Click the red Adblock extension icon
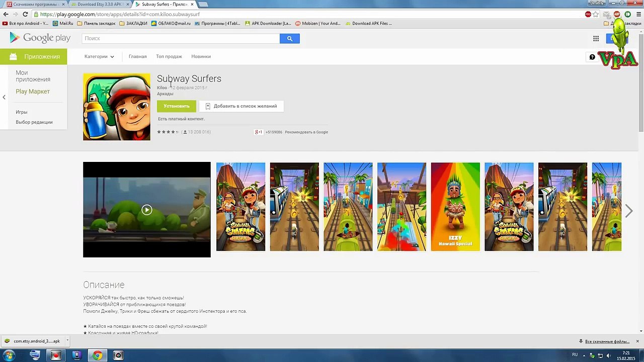Viewport: 644px width, 362px height. coord(617,14)
